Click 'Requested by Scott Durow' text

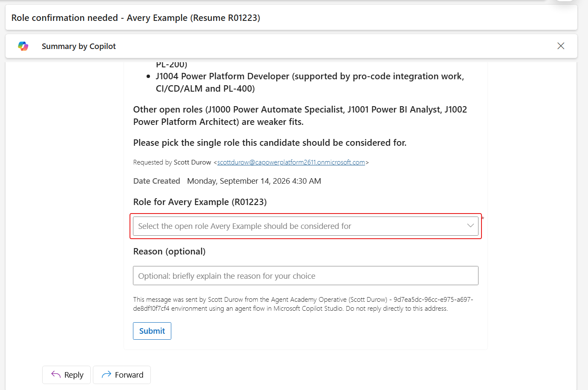click(x=172, y=162)
